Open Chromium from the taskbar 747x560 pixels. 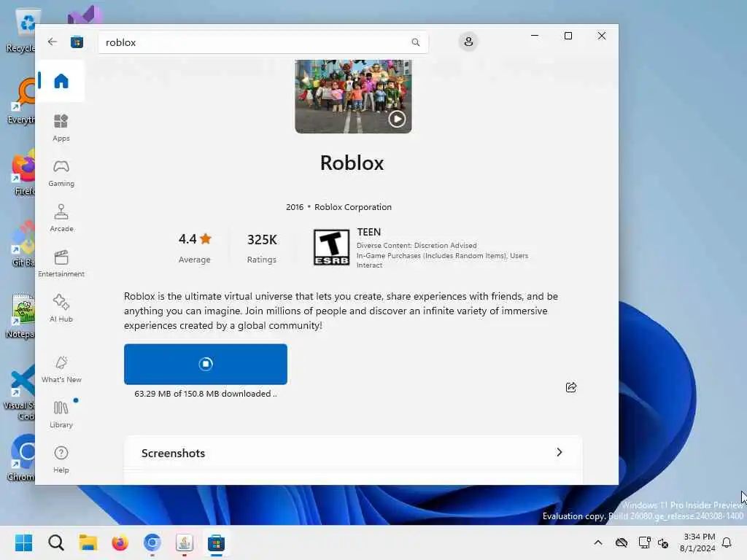click(x=152, y=542)
